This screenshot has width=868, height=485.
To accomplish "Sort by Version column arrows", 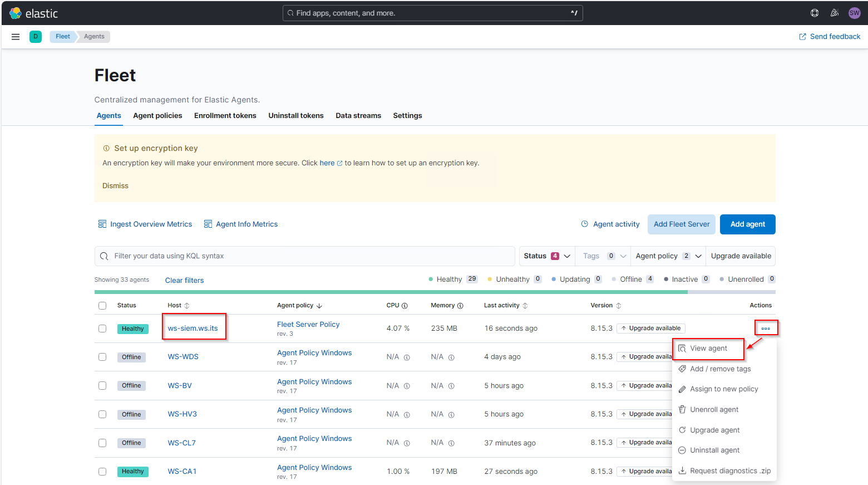I will pyautogui.click(x=619, y=306).
